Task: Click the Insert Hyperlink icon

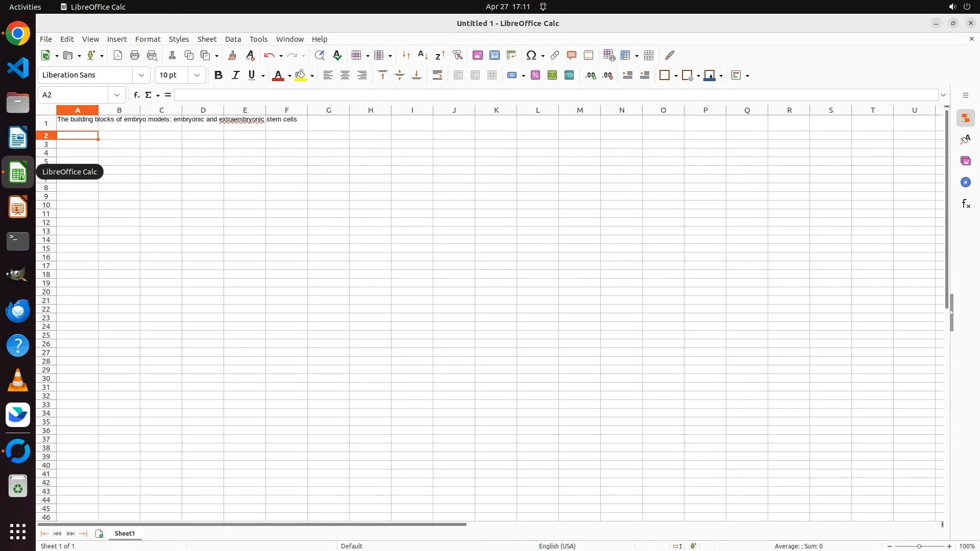Action: click(554, 55)
